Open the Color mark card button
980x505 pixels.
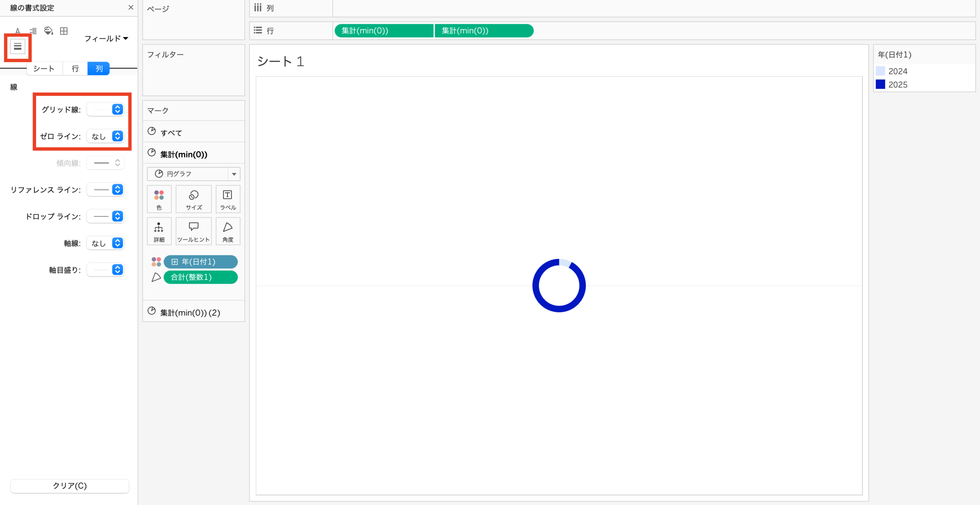click(x=159, y=199)
